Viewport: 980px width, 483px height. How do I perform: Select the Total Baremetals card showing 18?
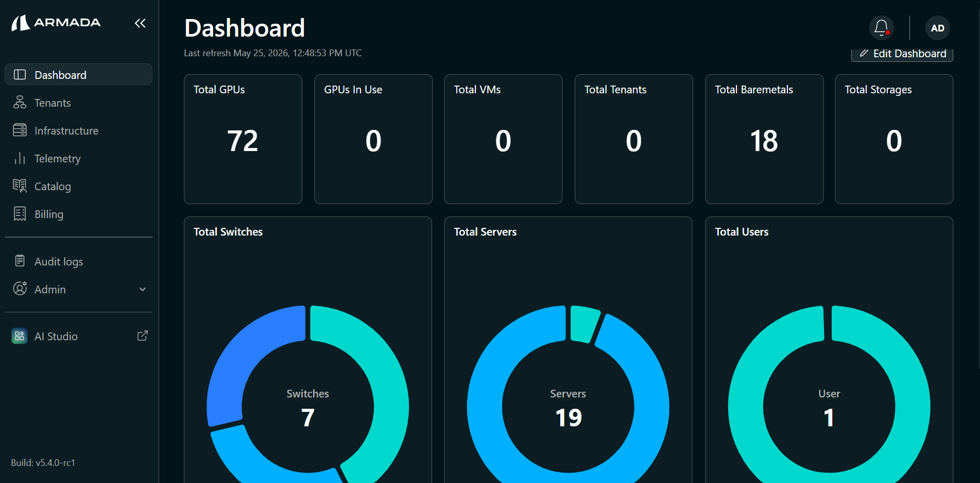click(764, 139)
